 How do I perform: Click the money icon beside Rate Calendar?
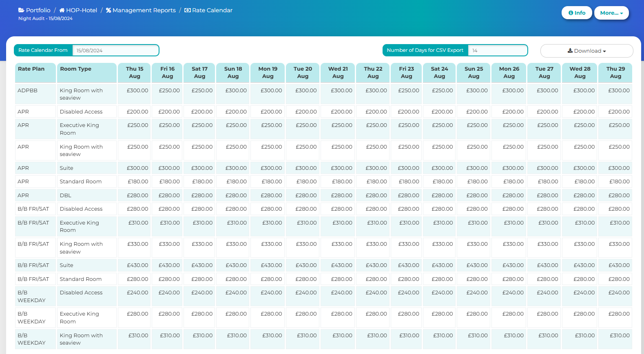pos(188,10)
